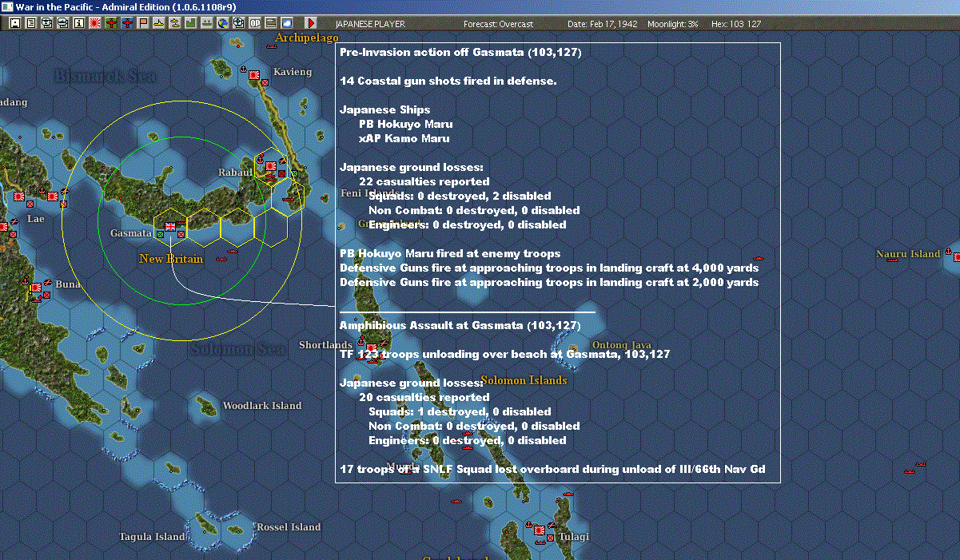This screenshot has height=560, width=960.
Task: Select British flag base at Gasmata
Action: (170, 227)
